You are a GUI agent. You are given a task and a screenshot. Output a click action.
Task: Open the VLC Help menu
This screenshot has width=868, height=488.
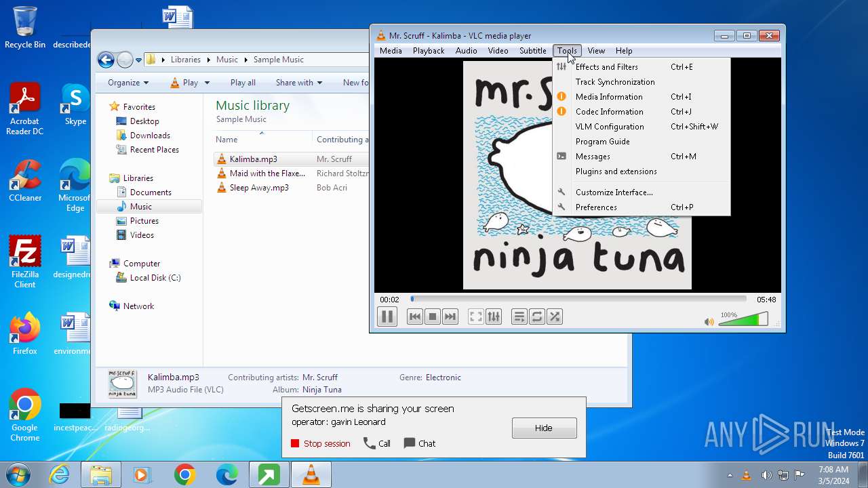tap(624, 51)
